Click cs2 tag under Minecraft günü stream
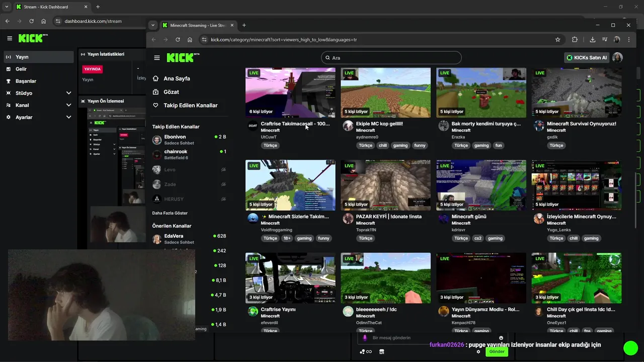This screenshot has width=644, height=362. coord(478,238)
